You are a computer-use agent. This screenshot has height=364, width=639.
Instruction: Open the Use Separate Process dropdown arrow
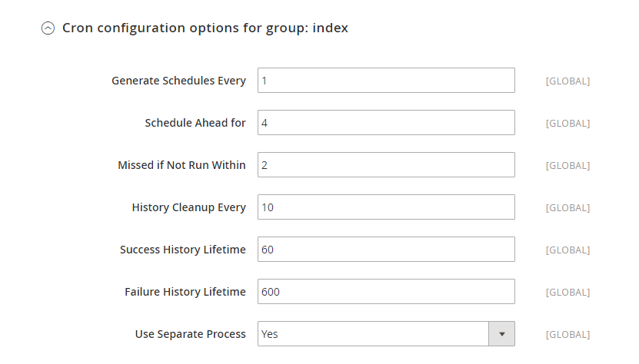pyautogui.click(x=501, y=334)
